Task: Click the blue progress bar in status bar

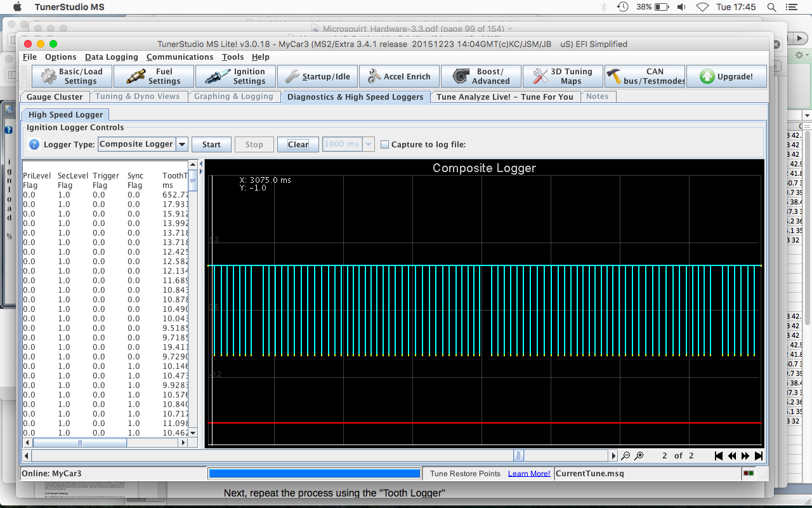Action: (315, 474)
